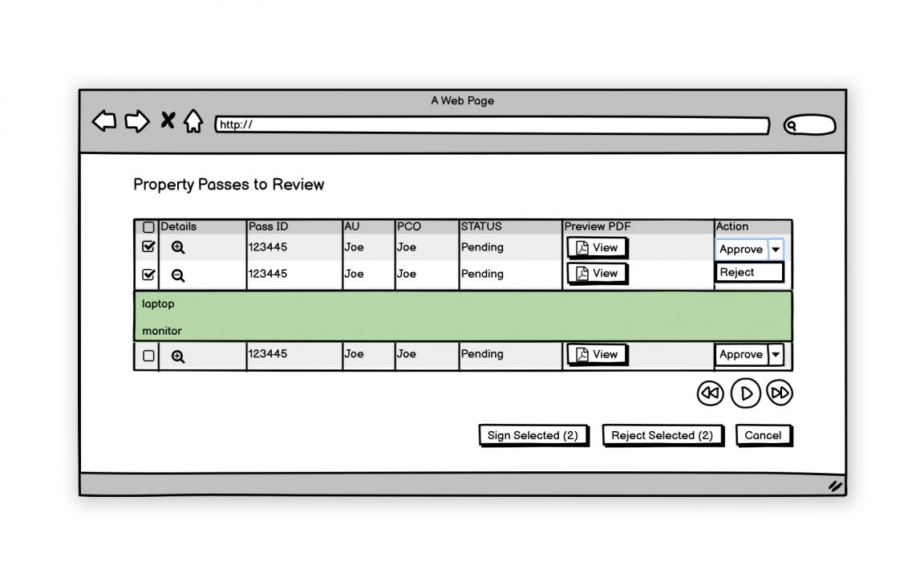Toggle the select-all checkbox in table header
The height and width of the screenshot is (578, 924).
pos(148,227)
